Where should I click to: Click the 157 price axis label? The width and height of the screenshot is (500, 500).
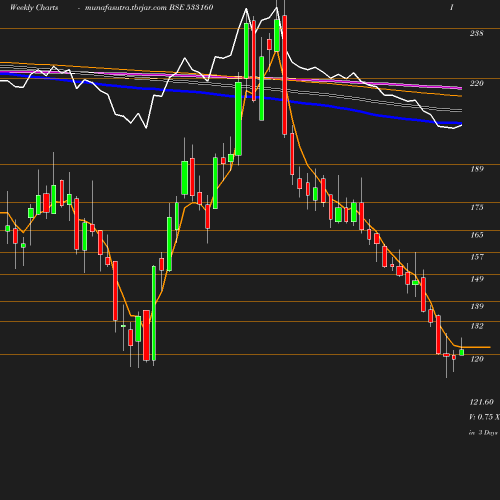coord(477,257)
